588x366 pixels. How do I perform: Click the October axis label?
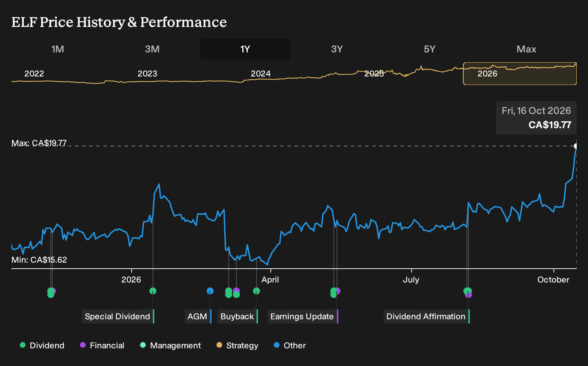pos(553,280)
